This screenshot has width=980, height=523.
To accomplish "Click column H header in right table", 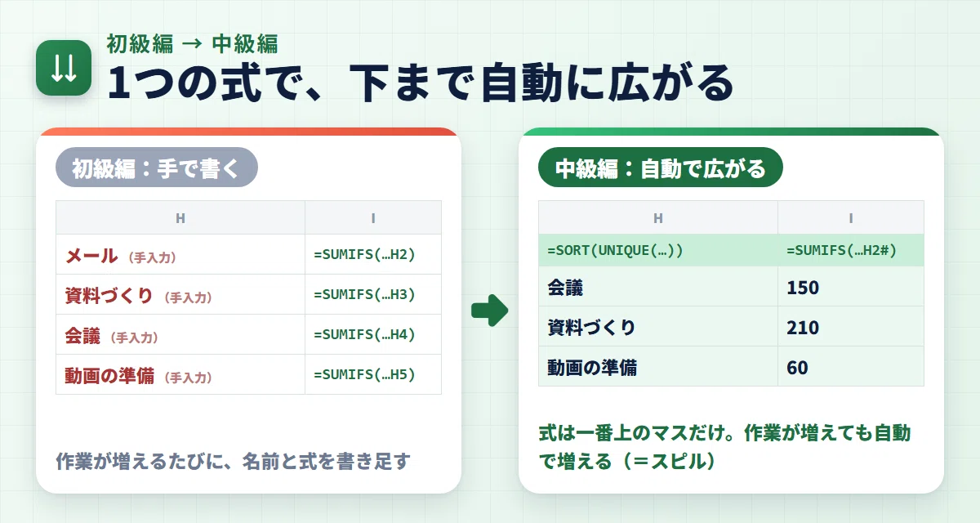I will [658, 217].
